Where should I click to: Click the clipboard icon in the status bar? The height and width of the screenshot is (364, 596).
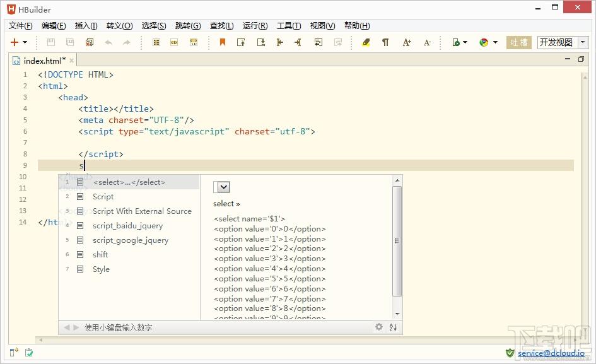click(x=29, y=353)
